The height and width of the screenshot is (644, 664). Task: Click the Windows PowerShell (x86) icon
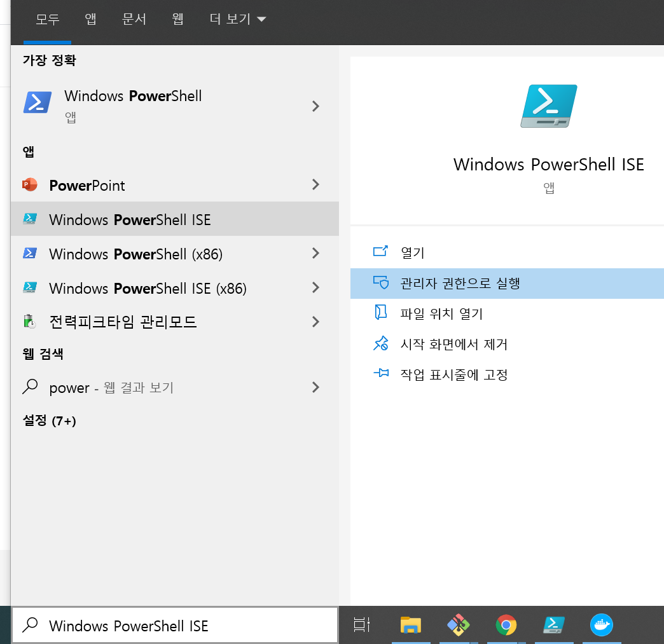[x=30, y=253]
